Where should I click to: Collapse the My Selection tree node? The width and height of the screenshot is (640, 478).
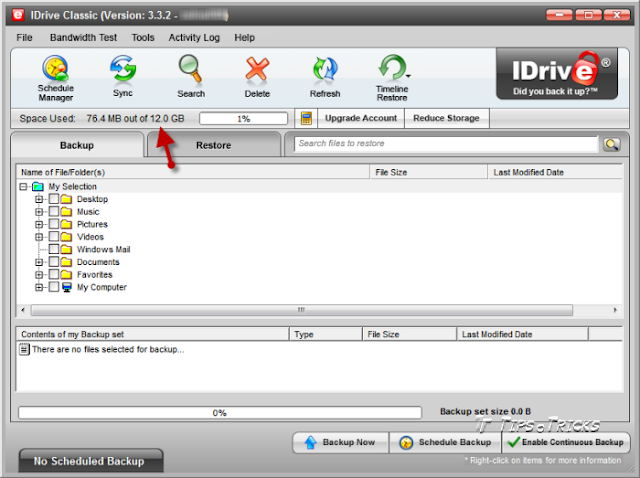(x=23, y=187)
